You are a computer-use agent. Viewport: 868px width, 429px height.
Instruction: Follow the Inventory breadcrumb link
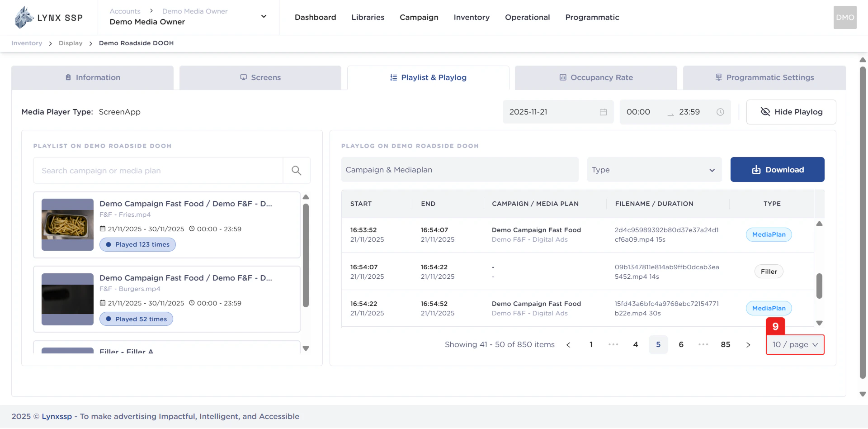point(26,43)
